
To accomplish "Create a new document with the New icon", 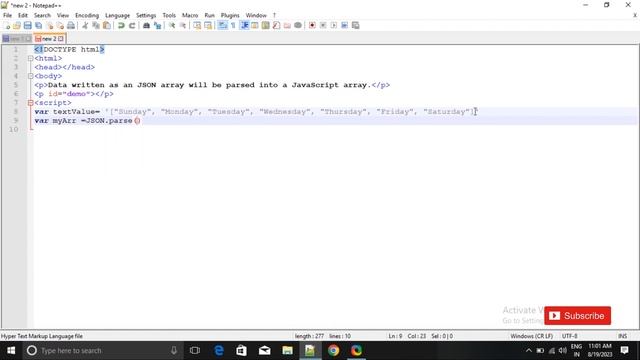I will tap(7, 25).
